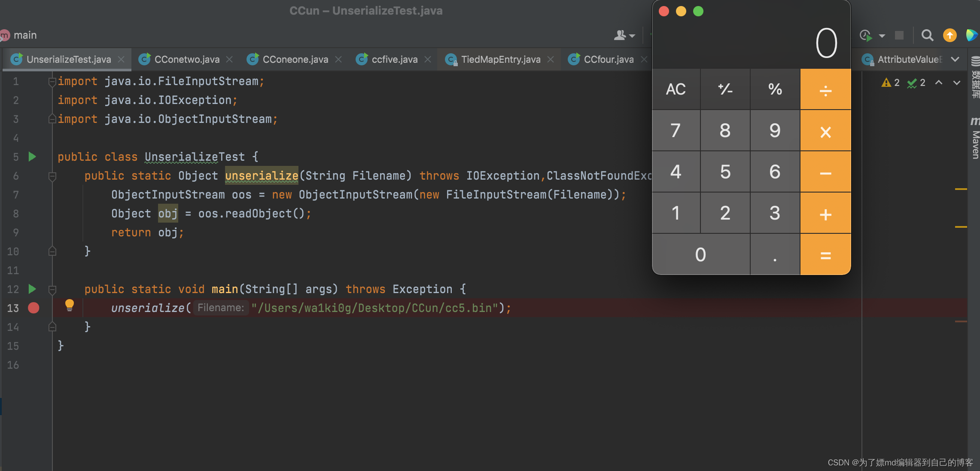
Task: Click the run with coverage icon
Action: click(x=866, y=35)
